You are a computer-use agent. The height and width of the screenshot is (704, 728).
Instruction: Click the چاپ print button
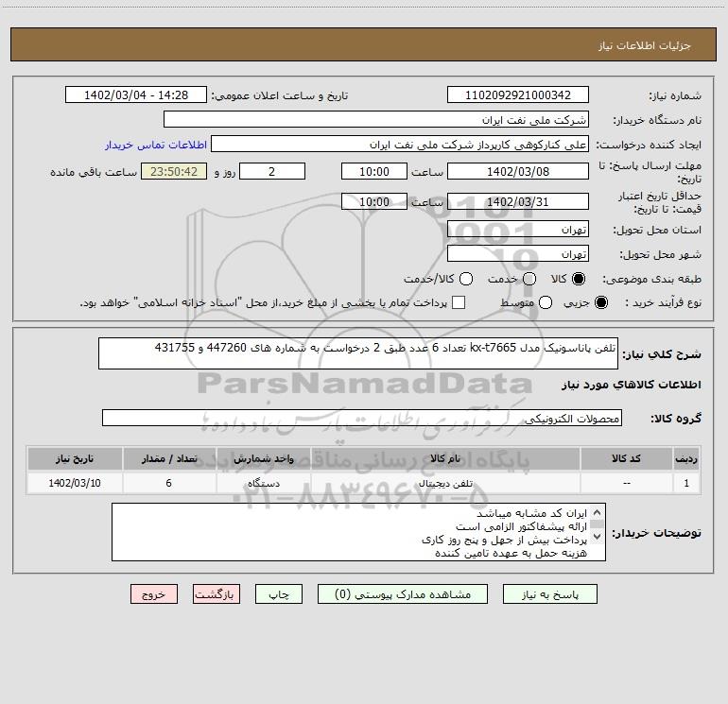pos(279,594)
